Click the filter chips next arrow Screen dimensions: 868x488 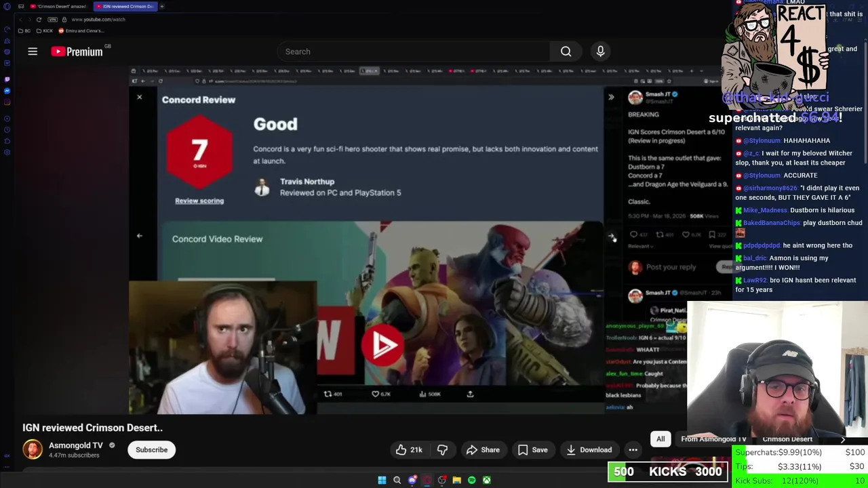[x=843, y=439]
